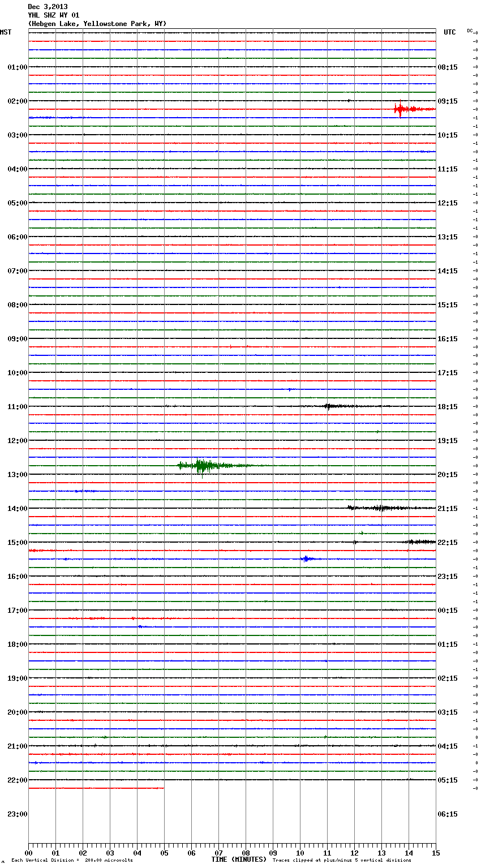Click the '05' minute tick label on the axis
Viewport: 481px width, 868px height.
pyautogui.click(x=164, y=853)
